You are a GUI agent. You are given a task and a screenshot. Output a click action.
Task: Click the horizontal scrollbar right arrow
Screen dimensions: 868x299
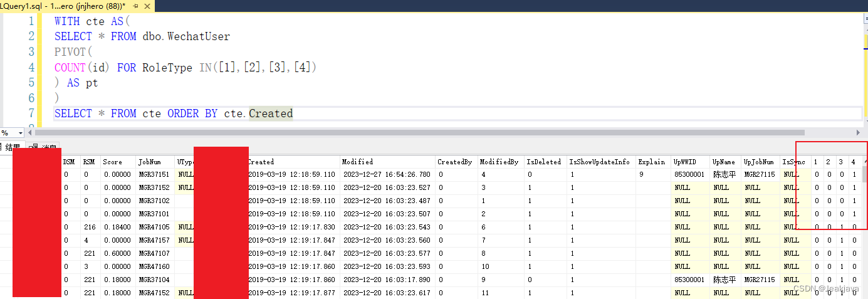[859, 133]
